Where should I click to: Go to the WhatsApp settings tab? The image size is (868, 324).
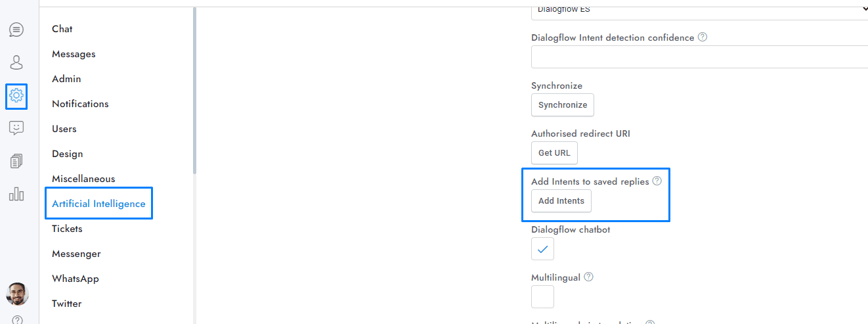(76, 279)
